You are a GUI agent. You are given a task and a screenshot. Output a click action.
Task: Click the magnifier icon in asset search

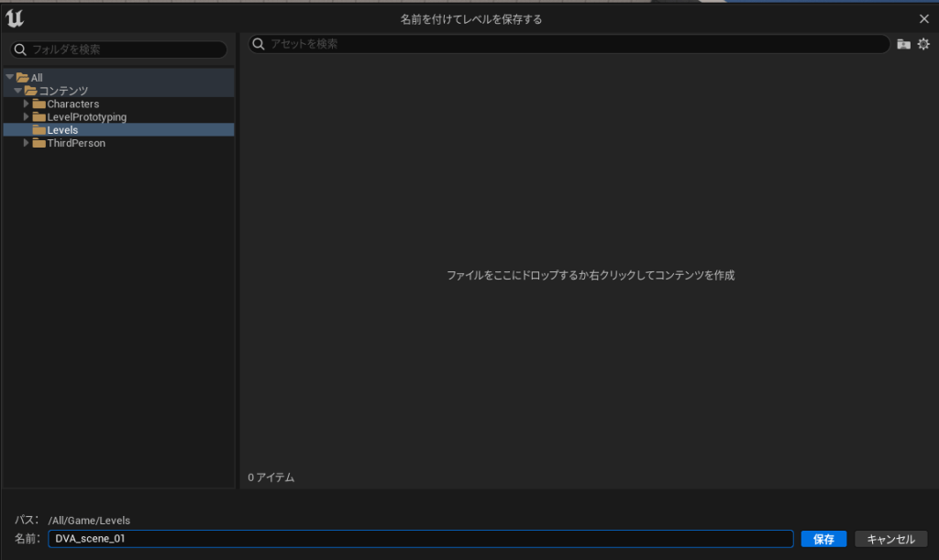point(259,44)
